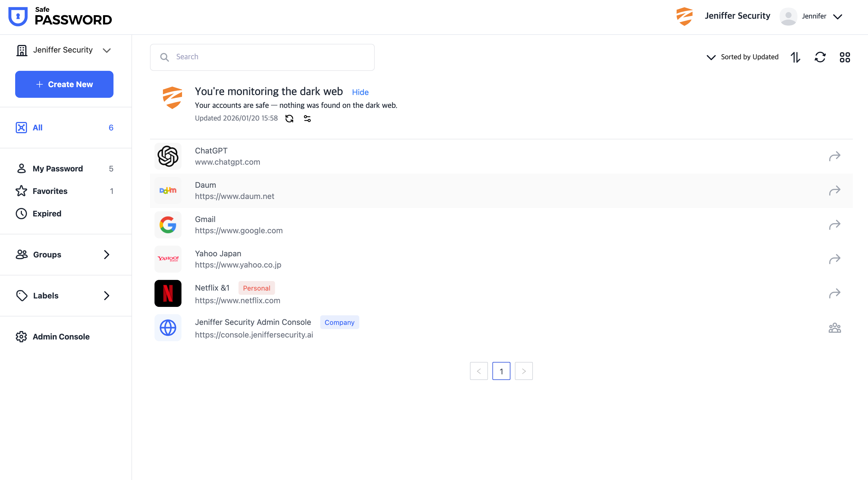Click share arrow for ChatGPT entry
This screenshot has height=480, width=868.
tap(834, 157)
